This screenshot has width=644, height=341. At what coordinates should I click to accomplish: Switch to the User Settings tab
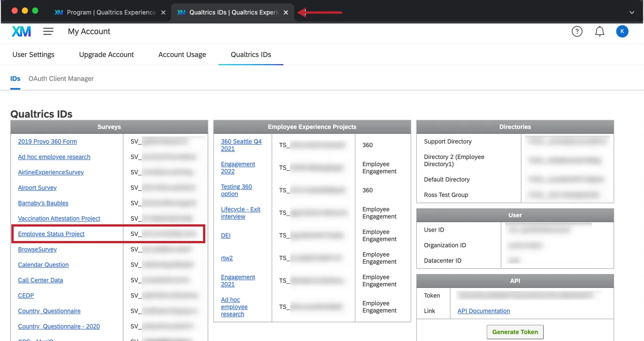(33, 55)
